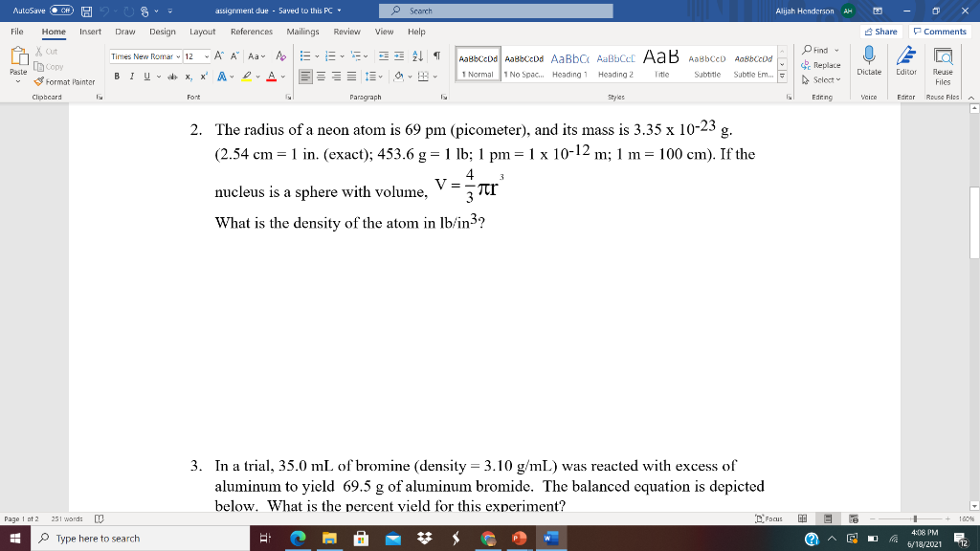Click the title bar Search box
The height and width of the screenshot is (551, 980).
pos(496,11)
